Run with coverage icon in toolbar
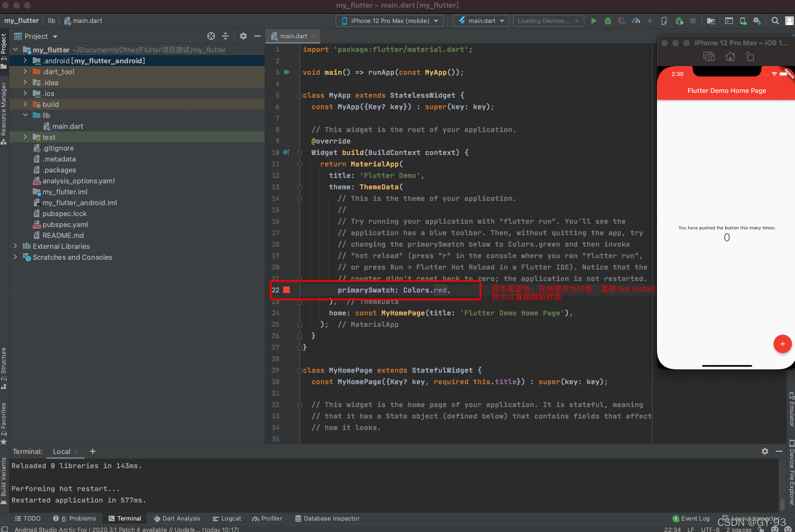 click(621, 21)
